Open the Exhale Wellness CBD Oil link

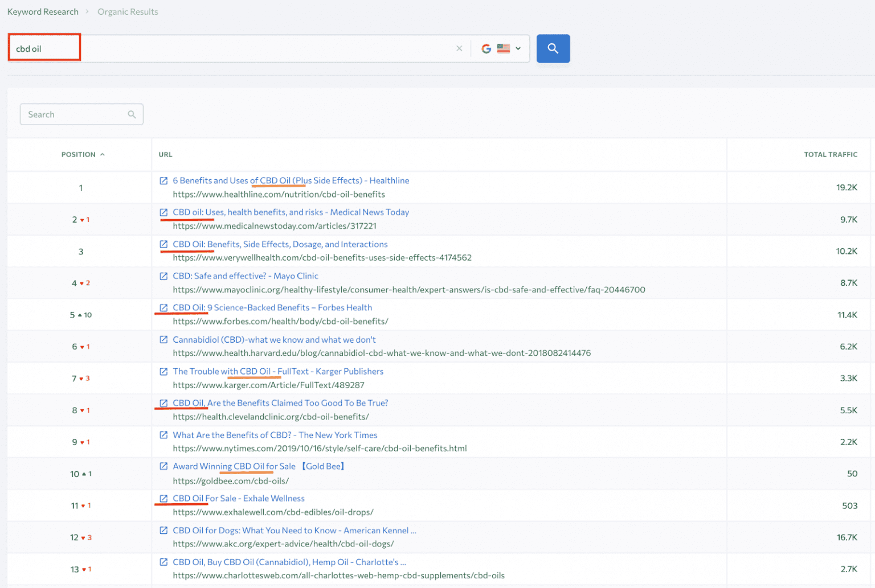tap(239, 498)
